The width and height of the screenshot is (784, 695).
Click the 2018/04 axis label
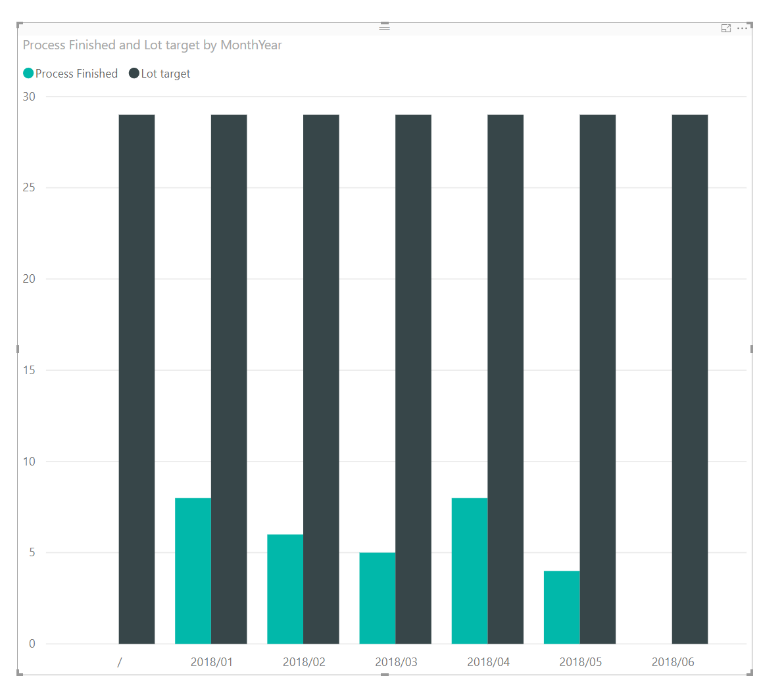click(489, 662)
